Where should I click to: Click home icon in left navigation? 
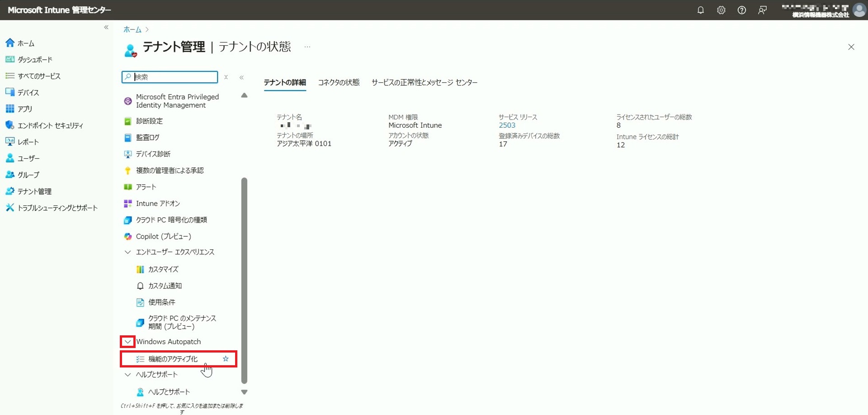pos(10,43)
